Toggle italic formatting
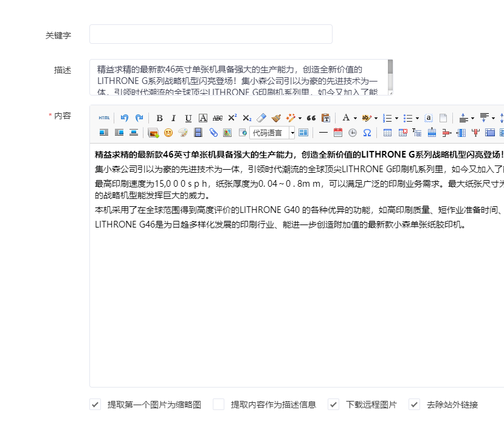This screenshot has height=435, width=504. tap(173, 118)
